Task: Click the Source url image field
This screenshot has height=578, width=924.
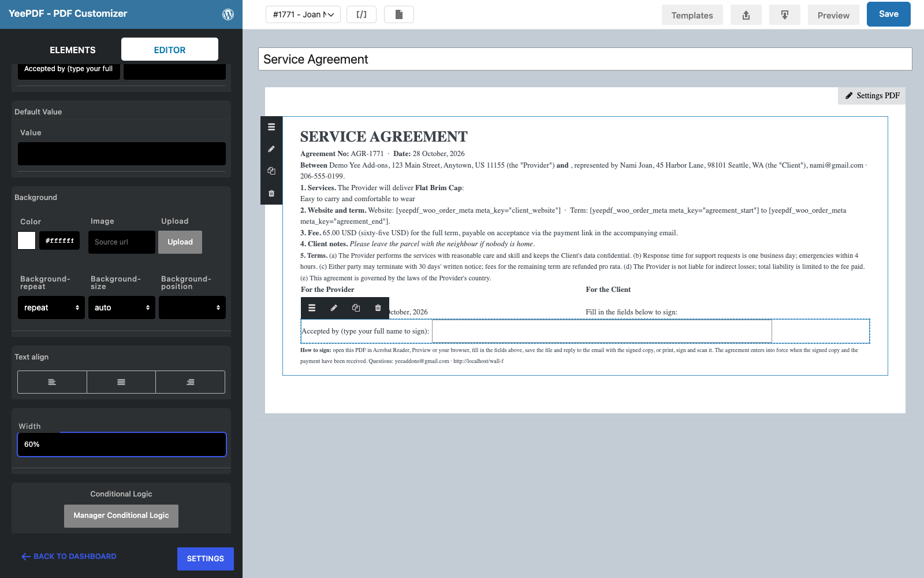Action: tap(122, 242)
